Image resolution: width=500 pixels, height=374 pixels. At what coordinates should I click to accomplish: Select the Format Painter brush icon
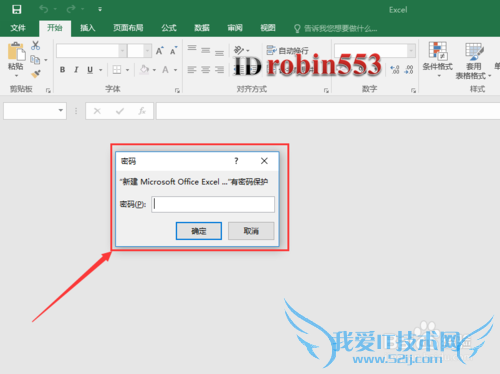(36, 74)
